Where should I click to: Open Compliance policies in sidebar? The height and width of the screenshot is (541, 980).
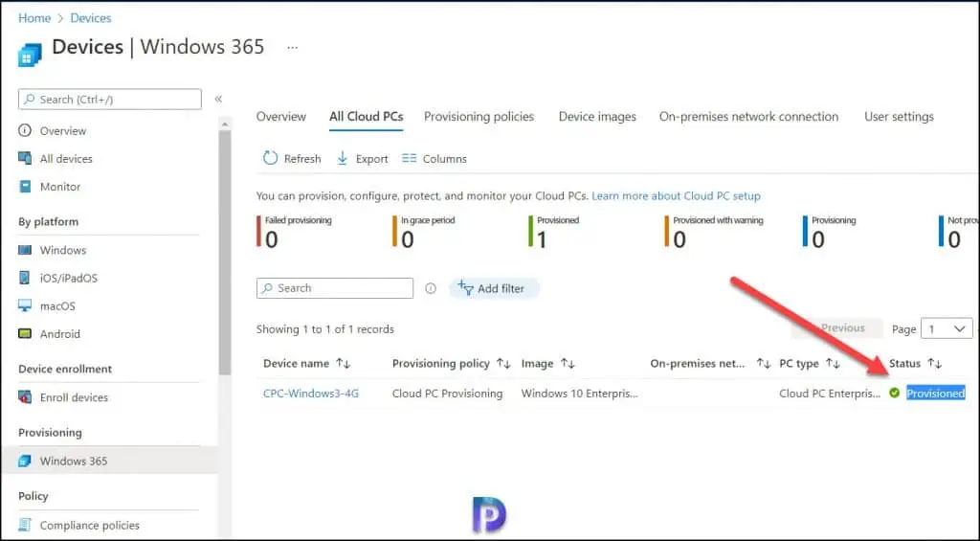click(x=89, y=526)
